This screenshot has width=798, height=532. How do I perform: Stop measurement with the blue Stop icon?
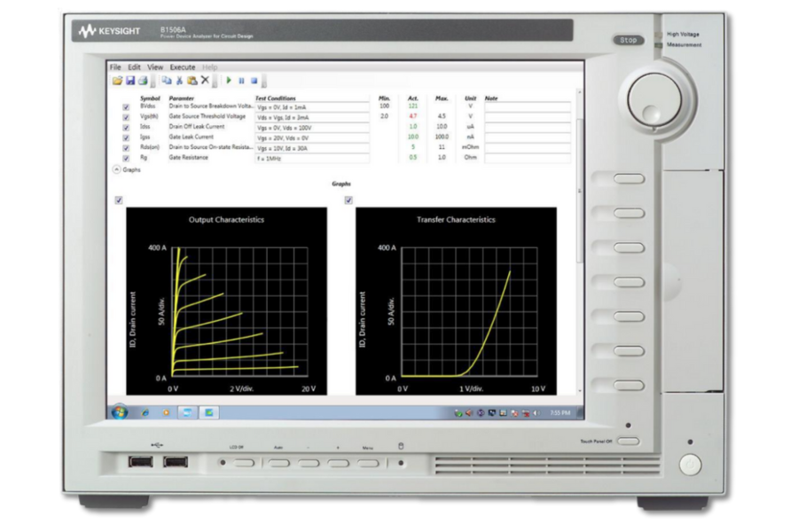click(x=254, y=81)
